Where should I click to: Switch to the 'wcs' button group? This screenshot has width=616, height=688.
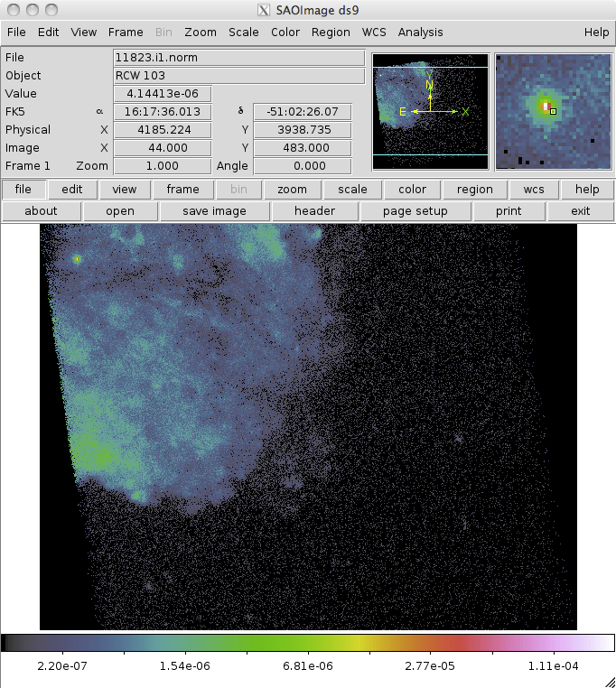coord(527,190)
